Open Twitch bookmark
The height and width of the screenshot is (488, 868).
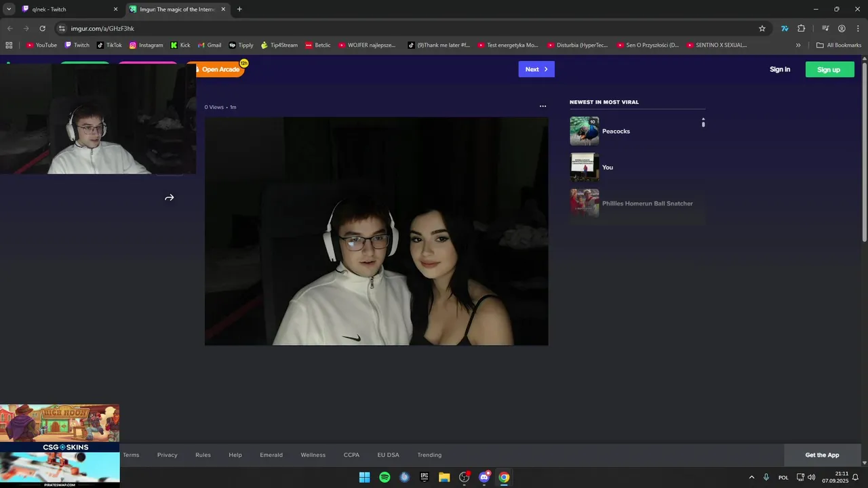tap(77, 45)
